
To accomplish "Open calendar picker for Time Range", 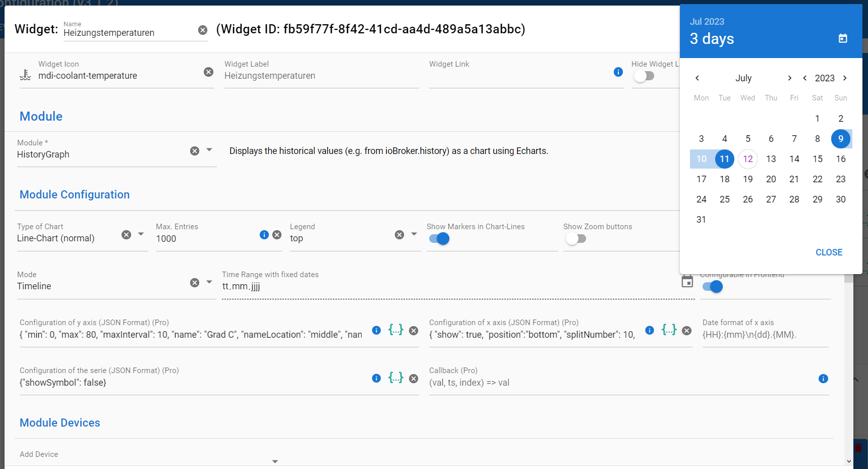I will (687, 282).
